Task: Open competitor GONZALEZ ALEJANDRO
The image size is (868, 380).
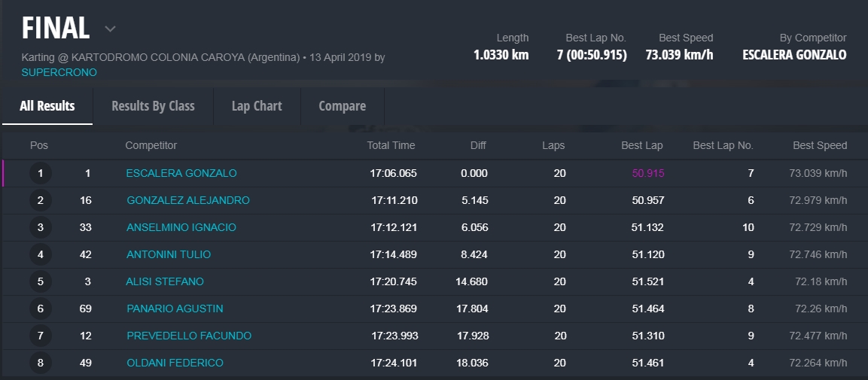Action: point(187,200)
